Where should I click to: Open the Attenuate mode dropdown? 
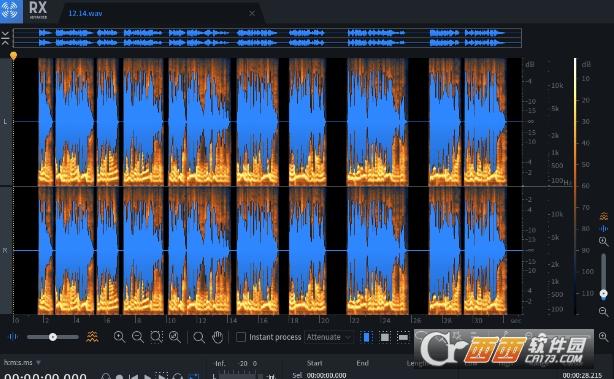329,337
